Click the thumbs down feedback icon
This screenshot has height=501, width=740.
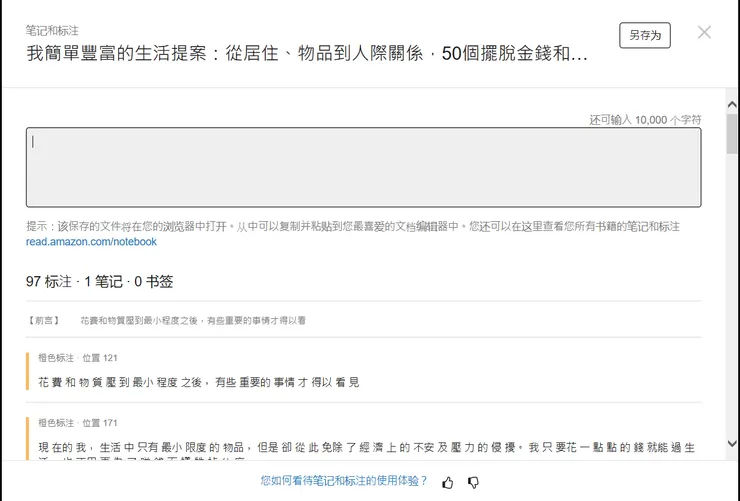coord(473,482)
